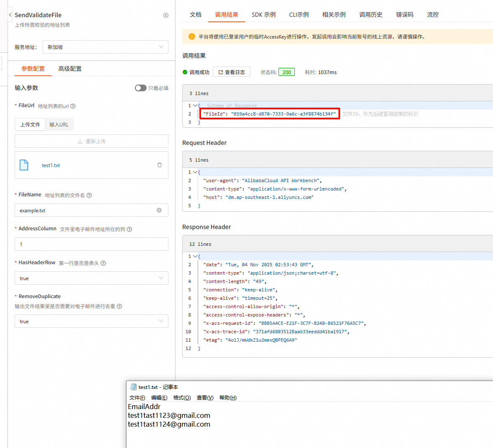Viewport: 493px width, 448px height.
Task: Click test1tast1123@gmail.com line in Notepad
Action: (169, 415)
